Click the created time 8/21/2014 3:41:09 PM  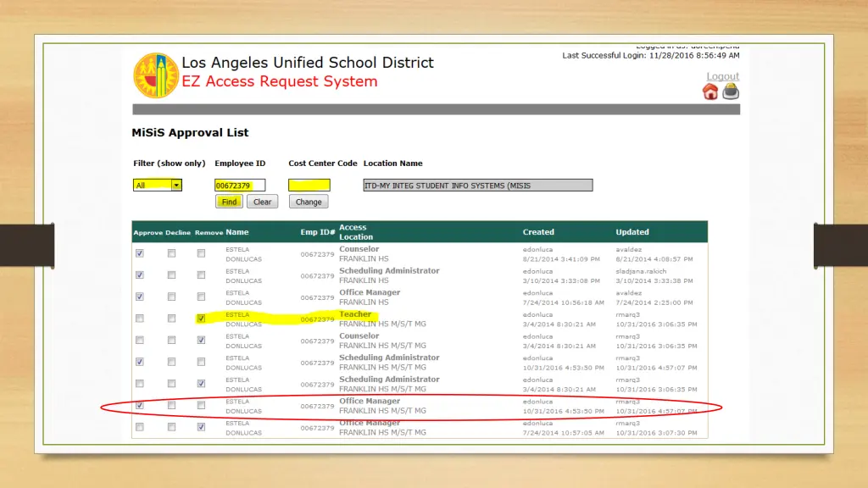tap(561, 259)
